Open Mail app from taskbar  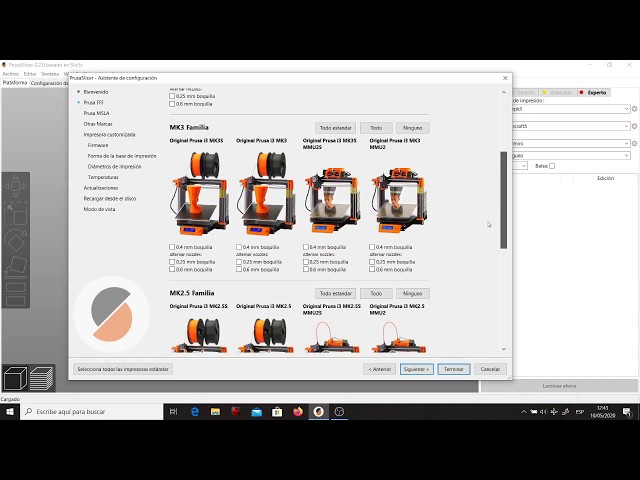257,412
